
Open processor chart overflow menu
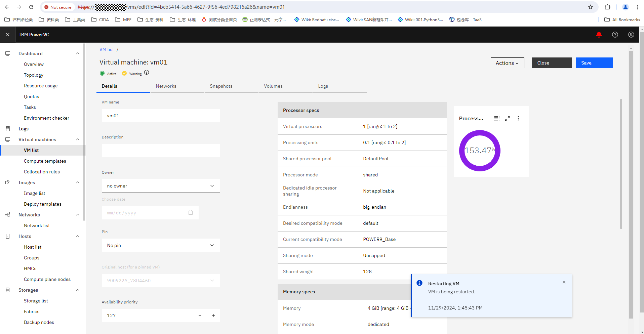pyautogui.click(x=518, y=118)
